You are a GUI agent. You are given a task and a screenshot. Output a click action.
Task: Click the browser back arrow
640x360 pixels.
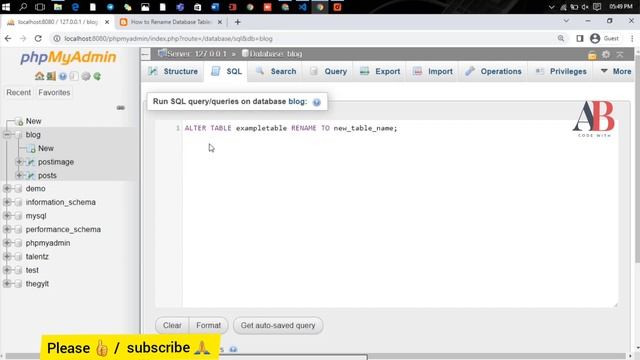8,38
